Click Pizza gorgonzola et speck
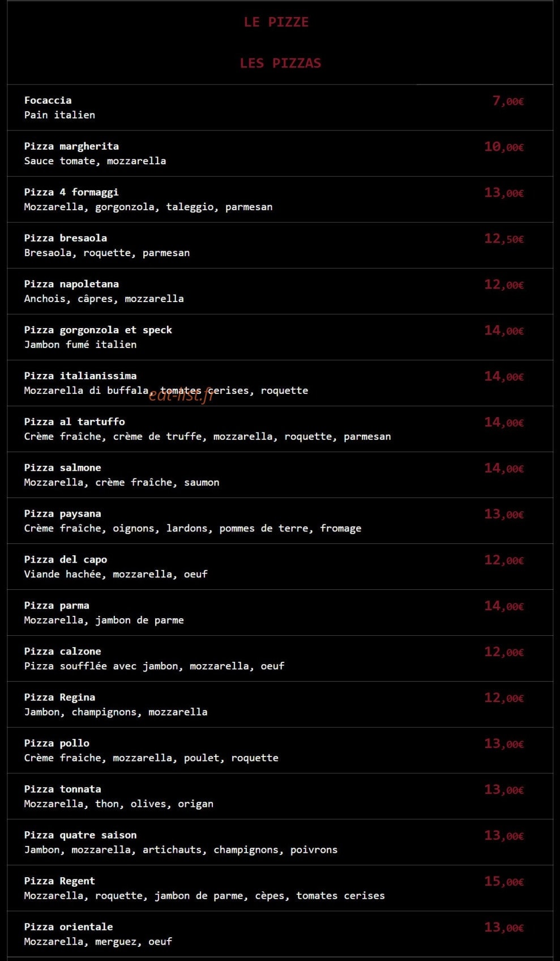Viewport: 560px width, 961px height. pos(98,330)
